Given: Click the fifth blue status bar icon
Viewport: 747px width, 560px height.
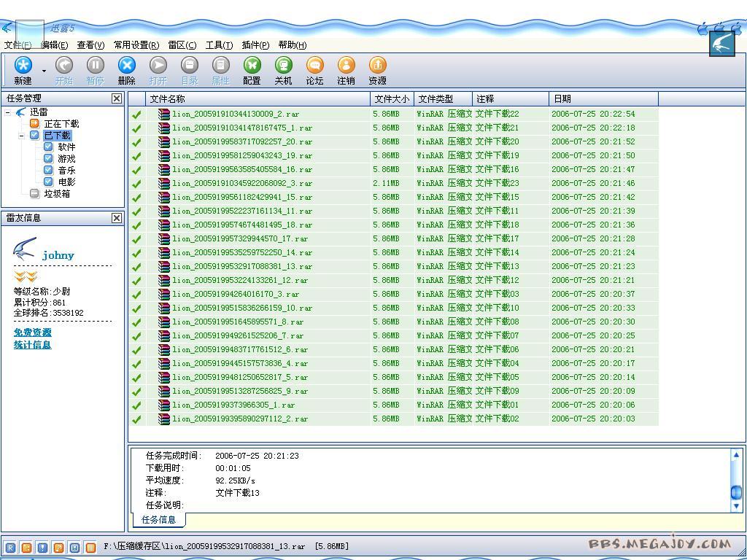Looking at the screenshot, I should [x=74, y=548].
